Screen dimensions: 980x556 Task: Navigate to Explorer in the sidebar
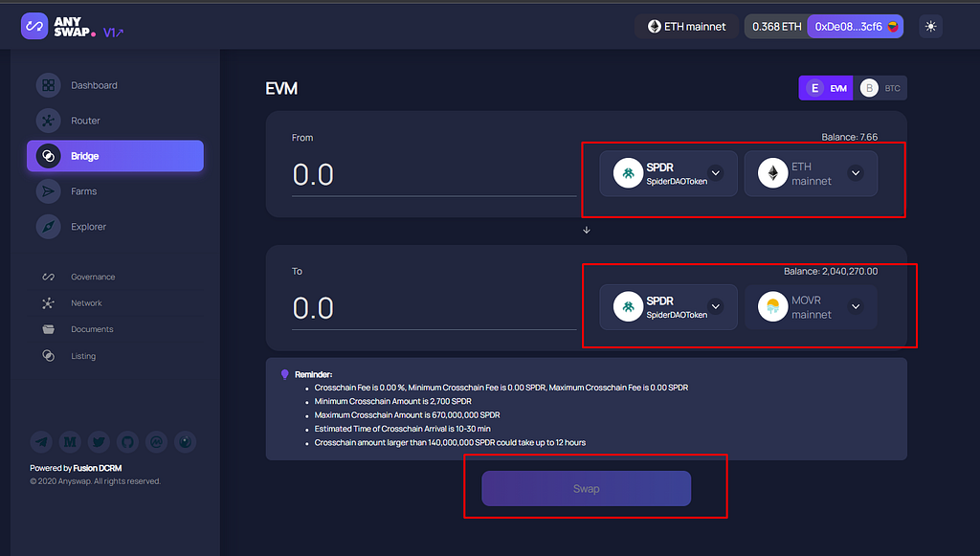tap(115, 227)
